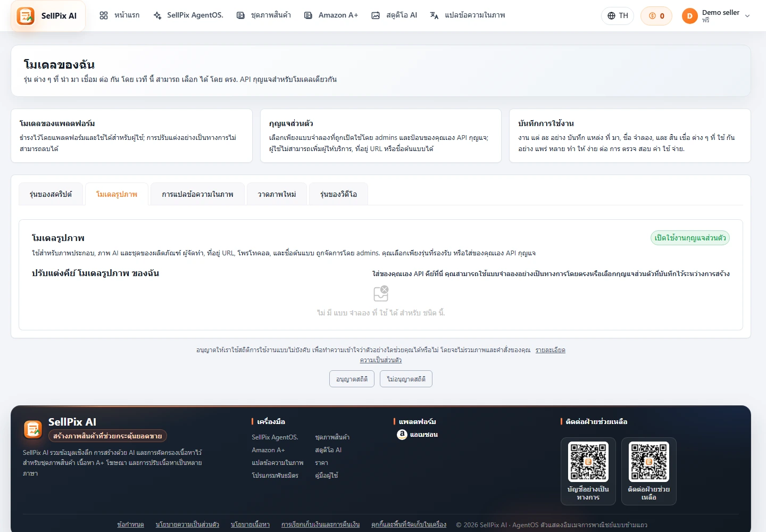766x532 pixels.
Task: Open the หน้าแรก home grid icon
Action: 104,15
